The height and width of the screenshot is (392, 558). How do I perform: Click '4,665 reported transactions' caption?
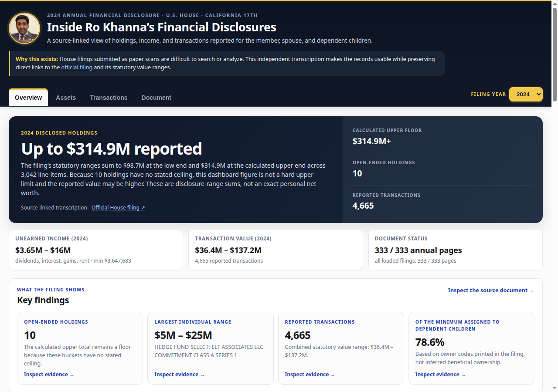[229, 261]
